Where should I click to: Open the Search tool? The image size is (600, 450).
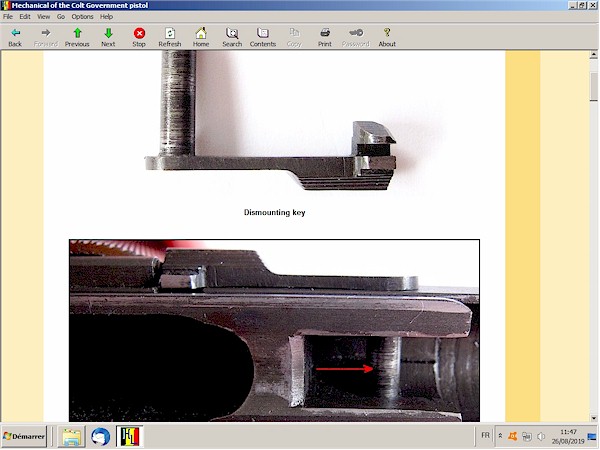232,37
